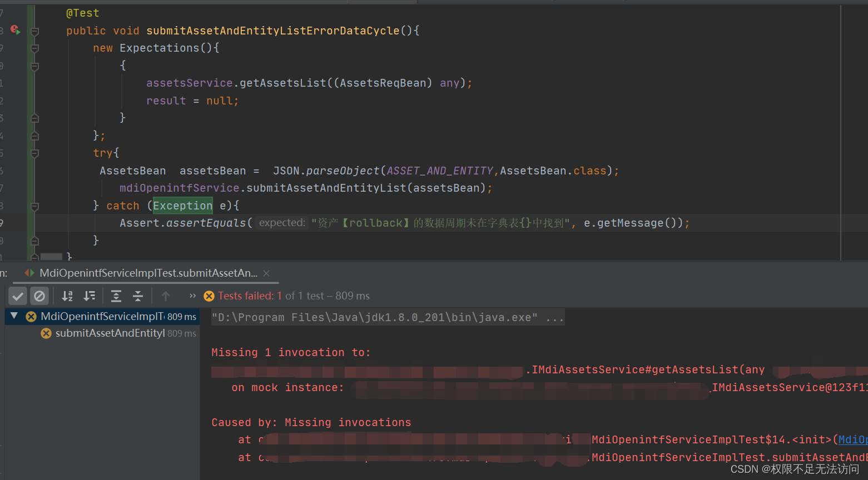Expand all nodes in the test tree

[x=116, y=296]
